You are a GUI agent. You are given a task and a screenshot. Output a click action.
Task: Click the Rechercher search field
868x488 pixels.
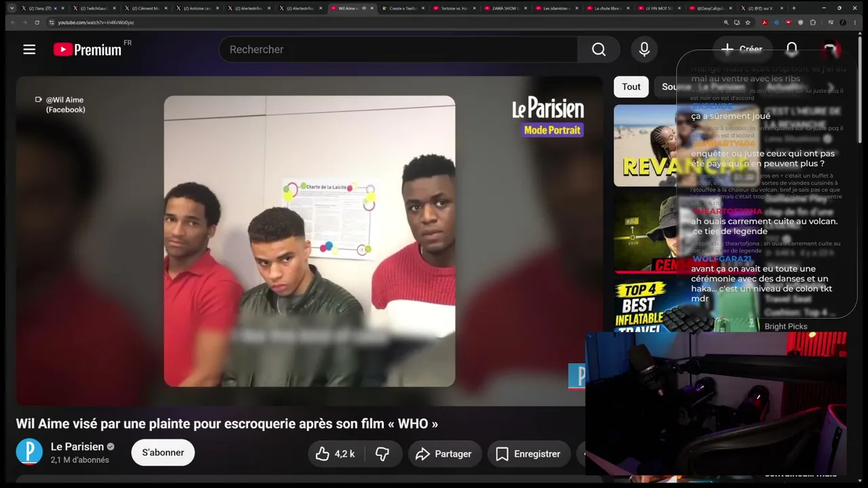tap(397, 49)
